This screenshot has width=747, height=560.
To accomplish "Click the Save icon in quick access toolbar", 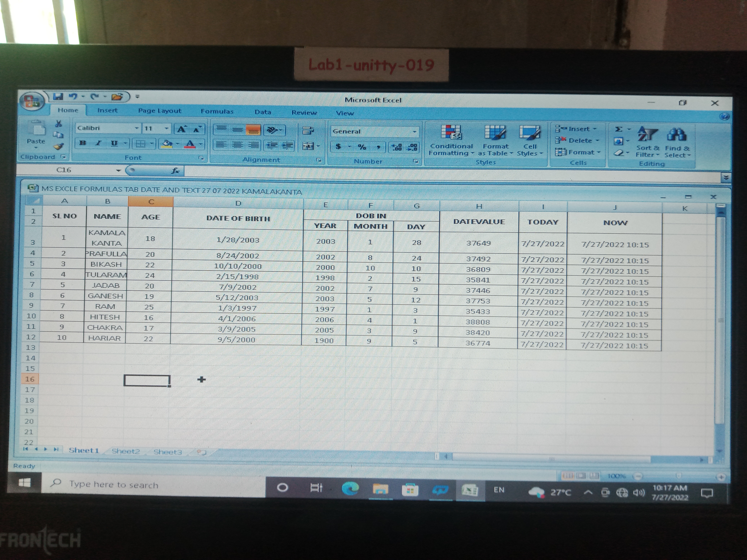I will 58,97.
